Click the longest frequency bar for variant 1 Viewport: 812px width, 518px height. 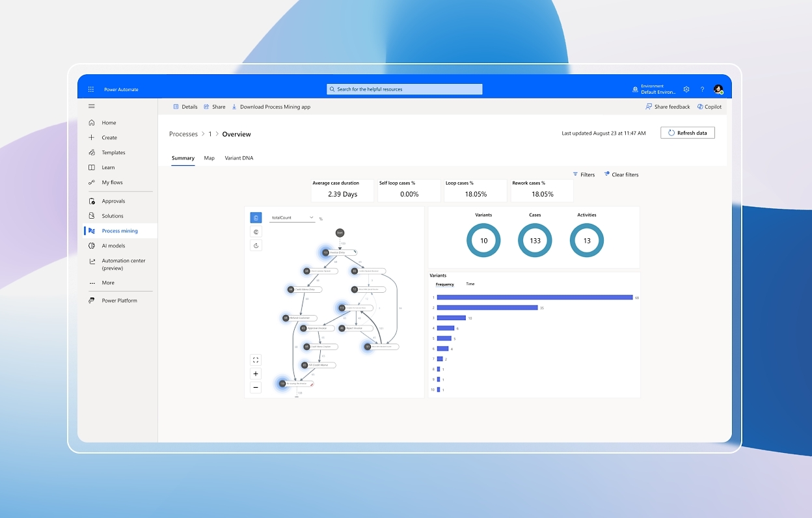pos(534,297)
